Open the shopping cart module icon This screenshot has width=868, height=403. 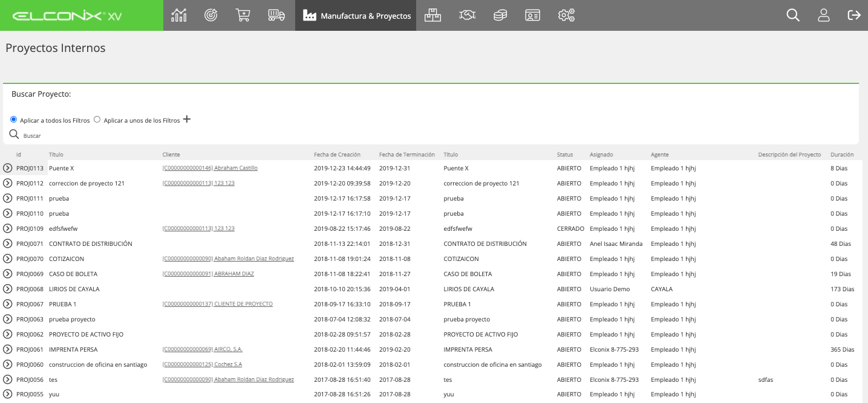[243, 15]
